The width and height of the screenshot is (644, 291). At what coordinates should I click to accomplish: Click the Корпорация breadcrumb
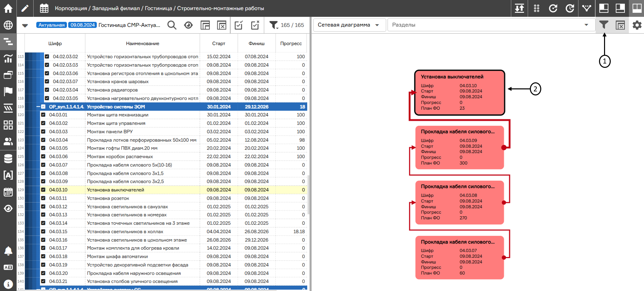coord(71,8)
